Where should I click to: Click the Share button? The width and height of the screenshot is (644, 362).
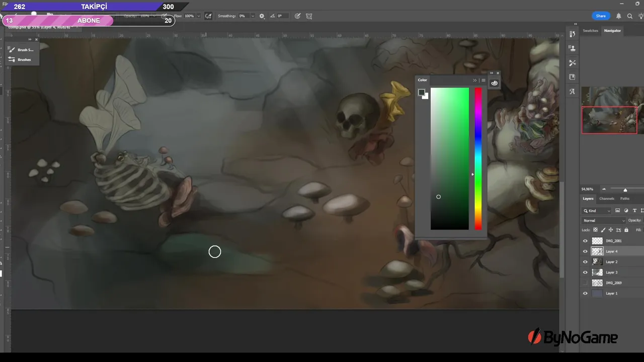[601, 16]
